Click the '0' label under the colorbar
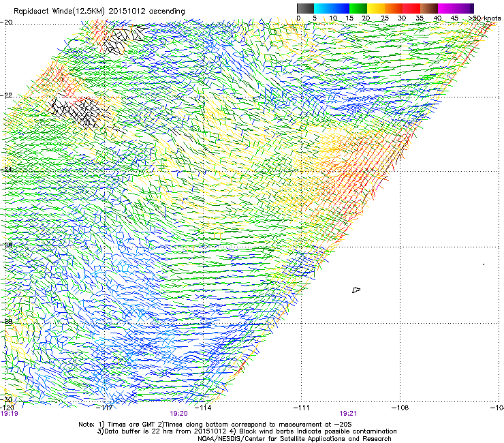 pos(298,18)
